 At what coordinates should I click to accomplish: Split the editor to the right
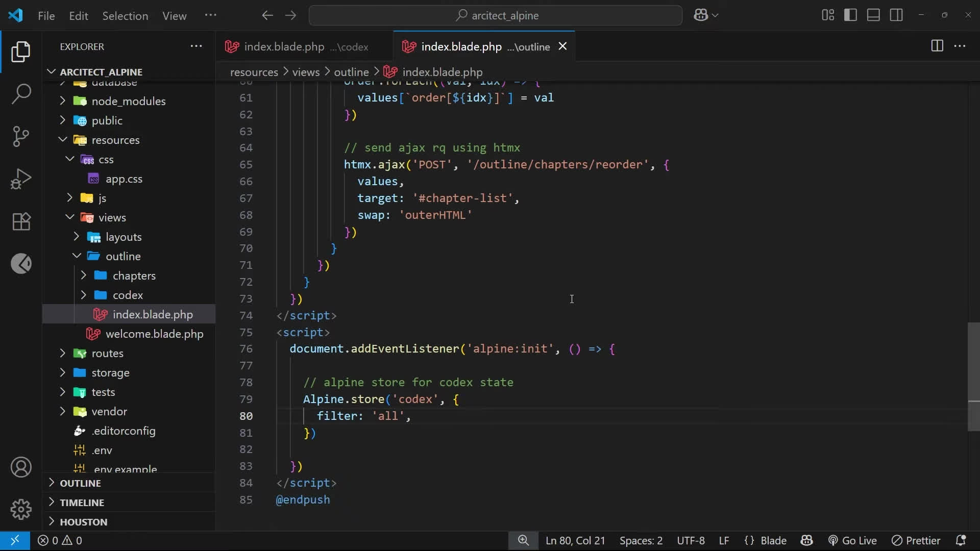pyautogui.click(x=937, y=46)
